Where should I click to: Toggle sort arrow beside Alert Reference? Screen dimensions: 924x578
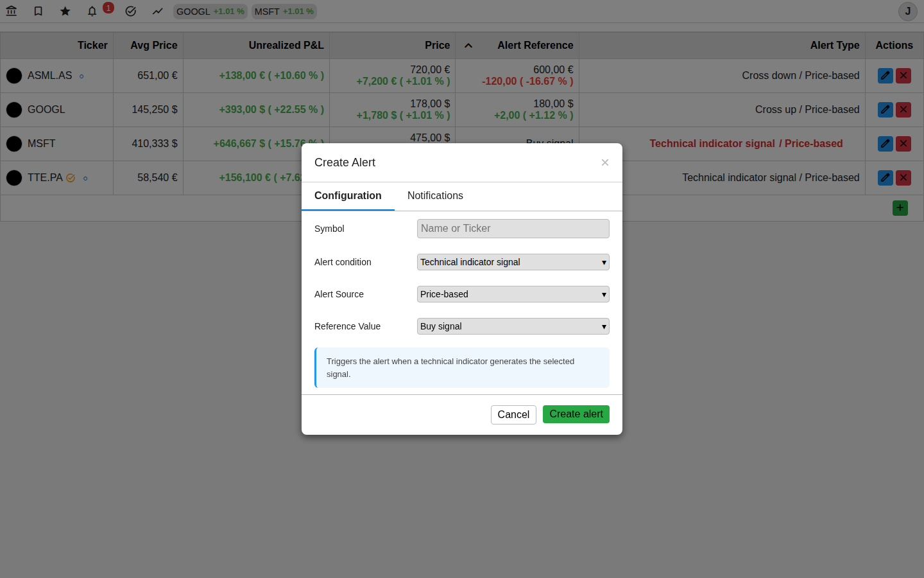[x=468, y=46]
